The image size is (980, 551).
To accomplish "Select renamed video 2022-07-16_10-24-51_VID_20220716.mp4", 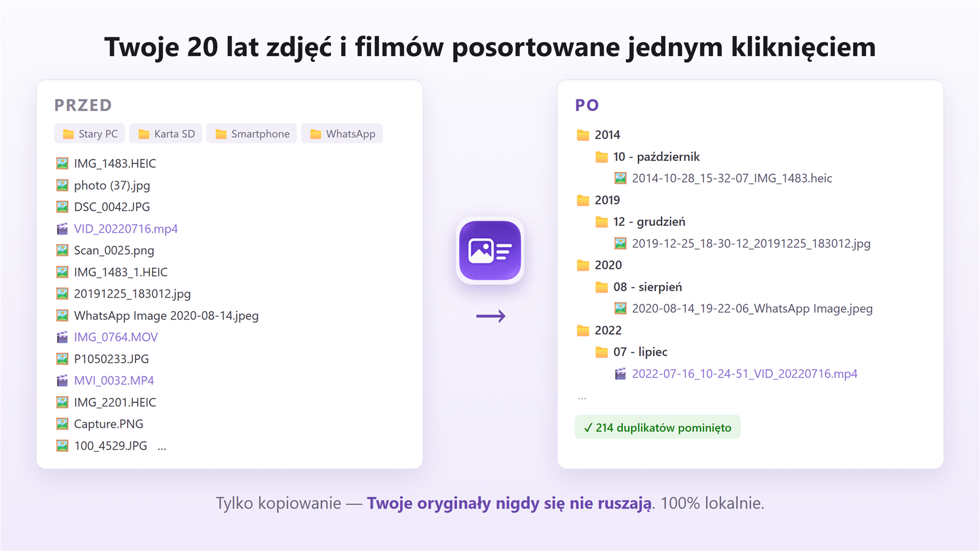I will (x=745, y=374).
